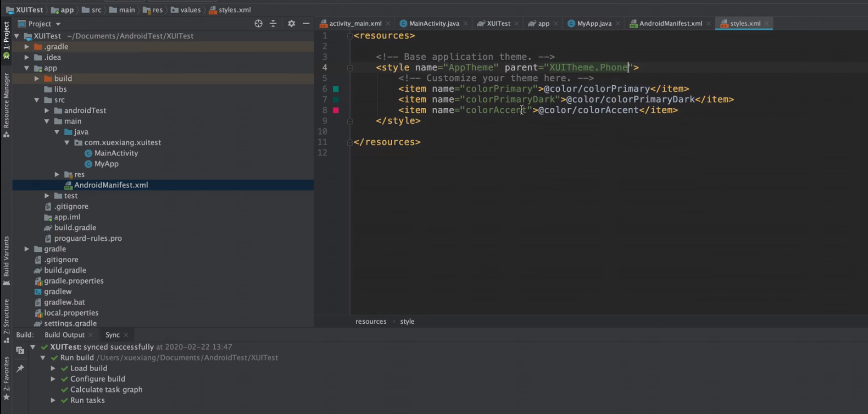Select Calculate task graph build step
Screen dimensions: 868x414
click(106, 390)
